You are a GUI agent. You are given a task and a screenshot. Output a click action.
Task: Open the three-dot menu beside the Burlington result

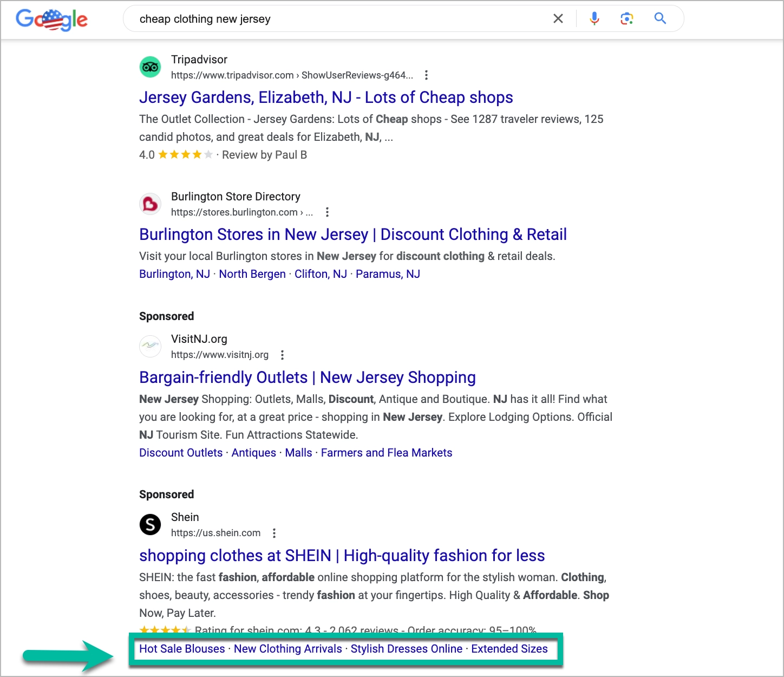[x=327, y=212]
